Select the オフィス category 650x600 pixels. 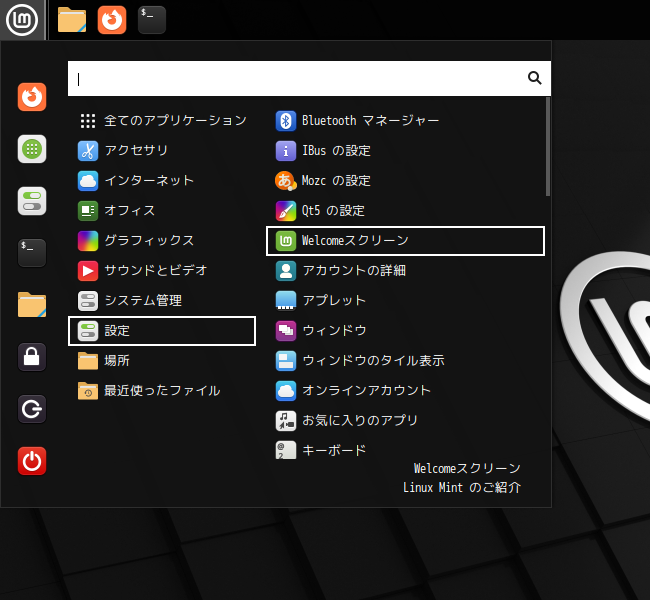pyautogui.click(x=162, y=211)
